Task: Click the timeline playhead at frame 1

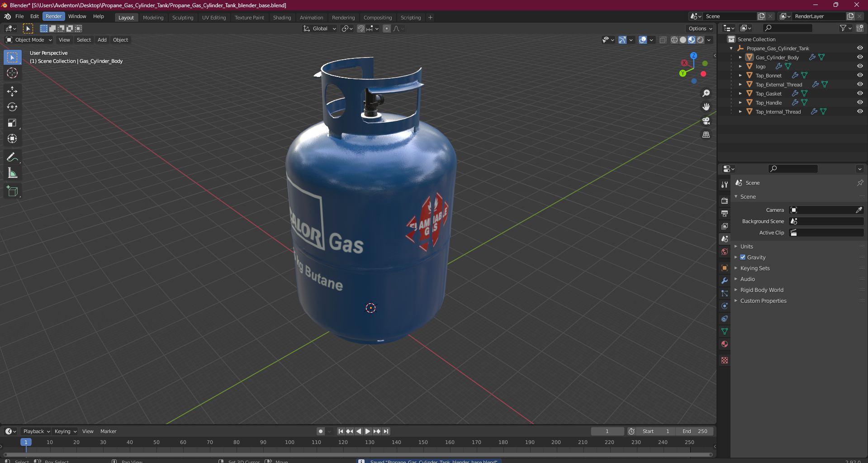Action: [26, 442]
